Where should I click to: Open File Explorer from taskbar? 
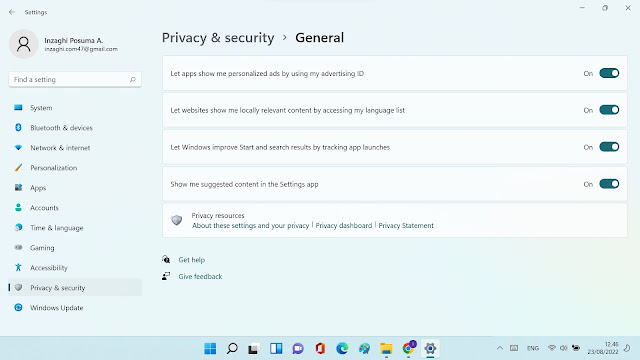coord(386,349)
